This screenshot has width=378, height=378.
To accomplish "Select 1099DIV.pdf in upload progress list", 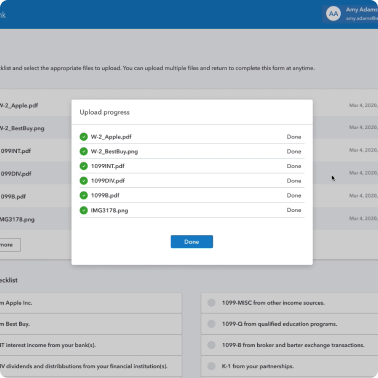I will point(108,181).
